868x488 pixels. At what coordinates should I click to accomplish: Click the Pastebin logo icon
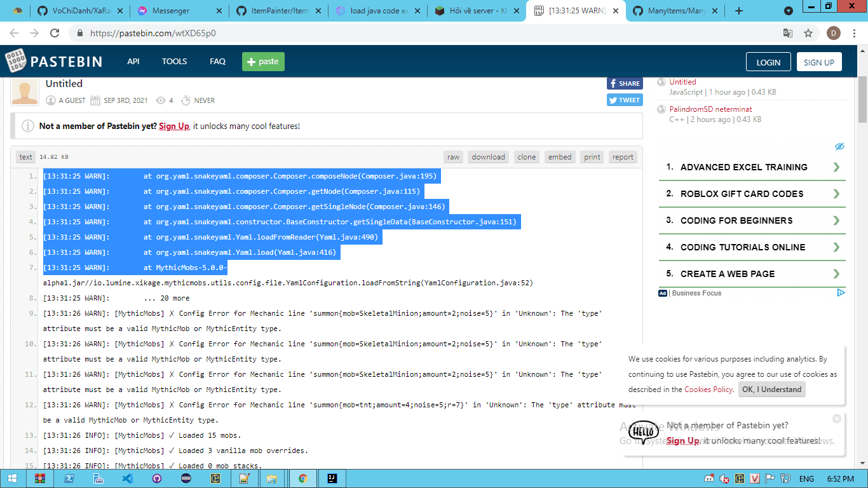pyautogui.click(x=16, y=62)
